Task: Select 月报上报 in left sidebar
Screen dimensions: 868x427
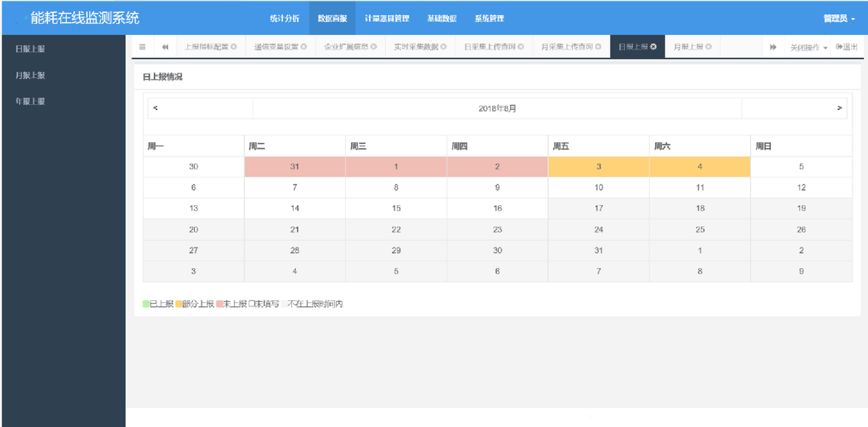Action: [30, 75]
